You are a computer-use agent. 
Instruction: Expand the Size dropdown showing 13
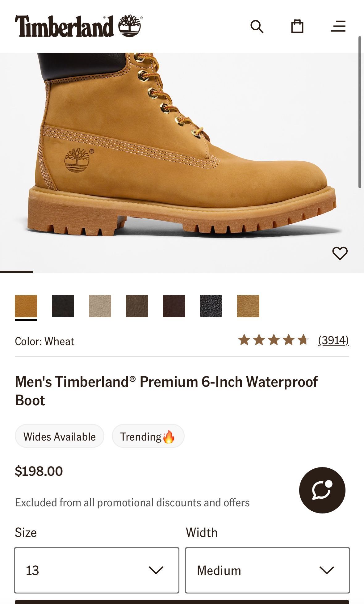tap(97, 570)
